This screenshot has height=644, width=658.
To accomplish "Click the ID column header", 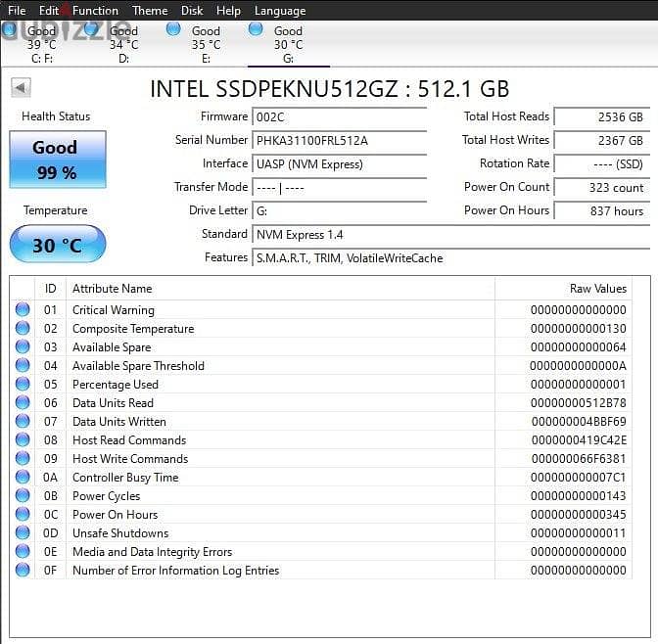I will point(50,289).
